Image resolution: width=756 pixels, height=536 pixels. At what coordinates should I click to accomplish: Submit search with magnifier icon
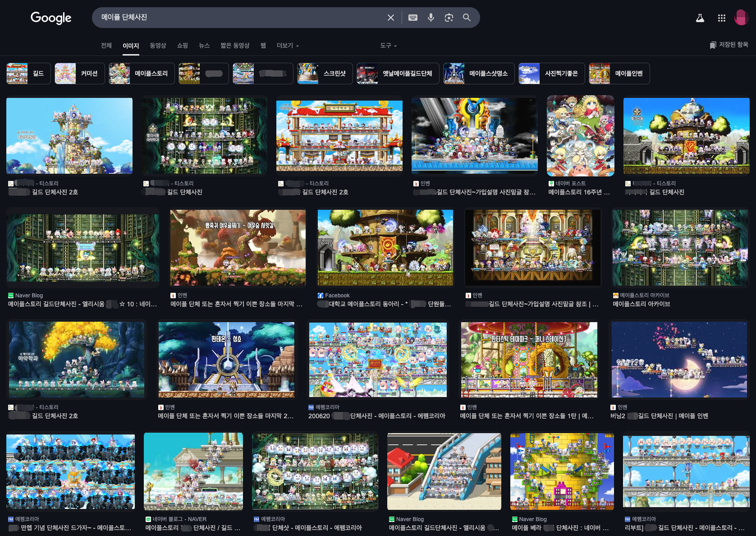[467, 18]
